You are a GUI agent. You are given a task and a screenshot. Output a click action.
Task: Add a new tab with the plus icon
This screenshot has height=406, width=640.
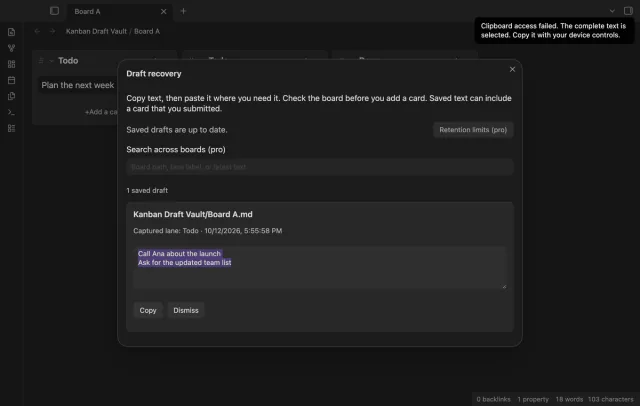tap(183, 11)
